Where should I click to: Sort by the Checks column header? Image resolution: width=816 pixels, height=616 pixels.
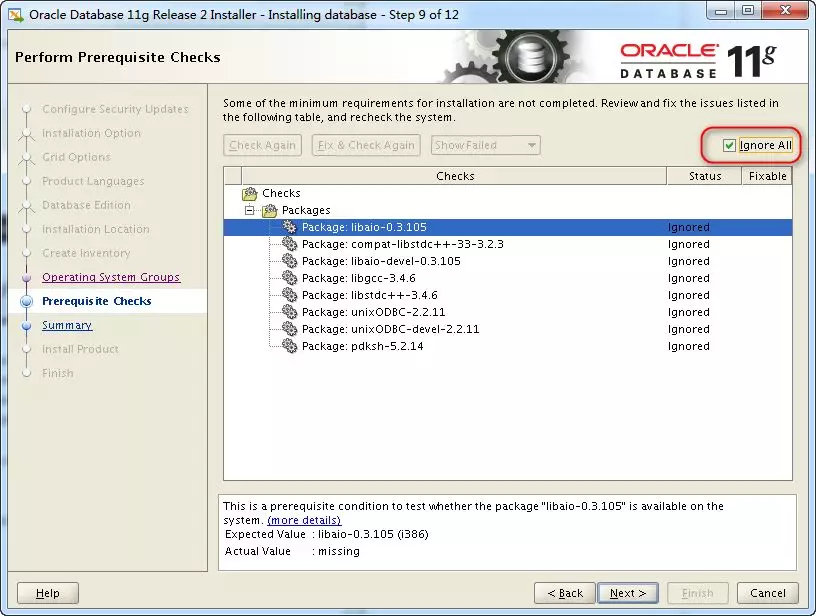point(454,176)
